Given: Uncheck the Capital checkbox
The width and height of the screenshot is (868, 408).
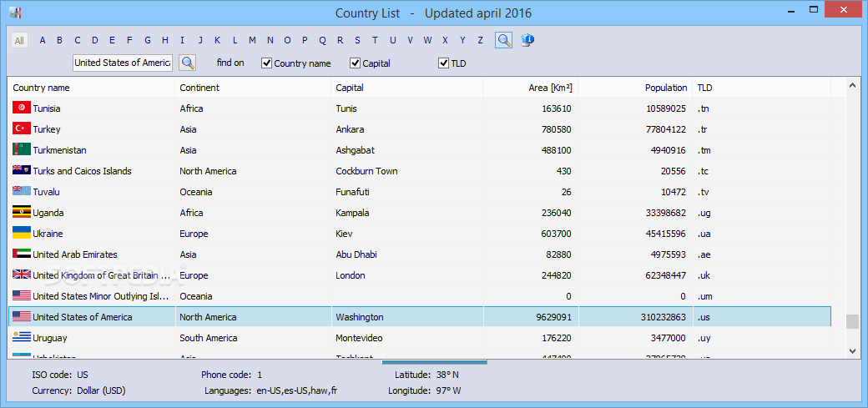Looking at the screenshot, I should (x=355, y=63).
